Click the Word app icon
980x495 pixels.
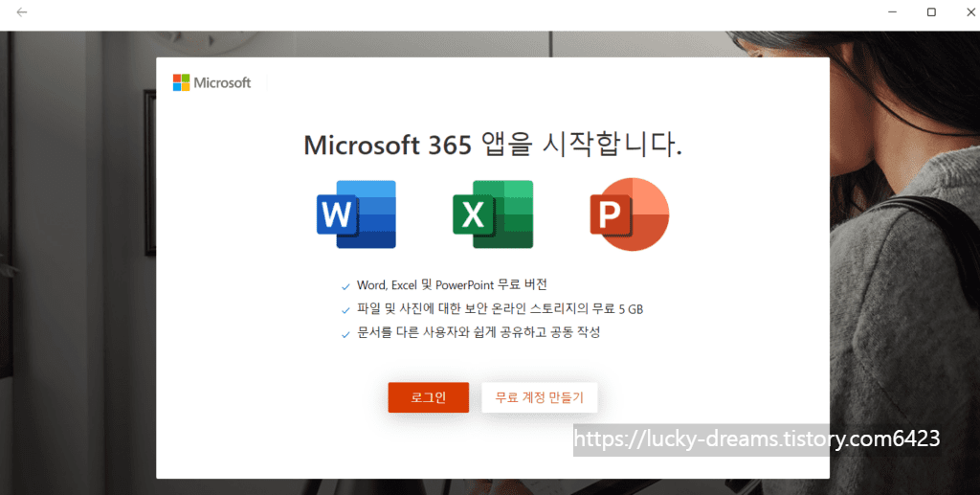coord(356,214)
